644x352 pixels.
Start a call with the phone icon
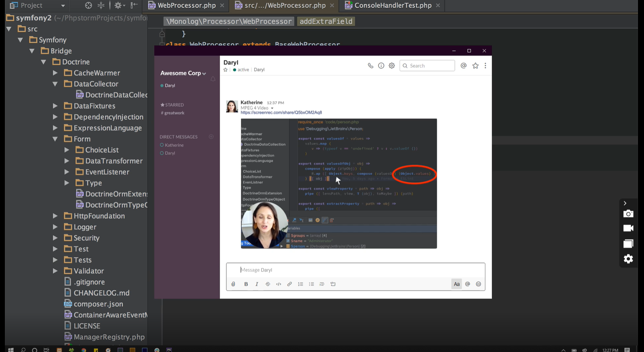click(370, 66)
